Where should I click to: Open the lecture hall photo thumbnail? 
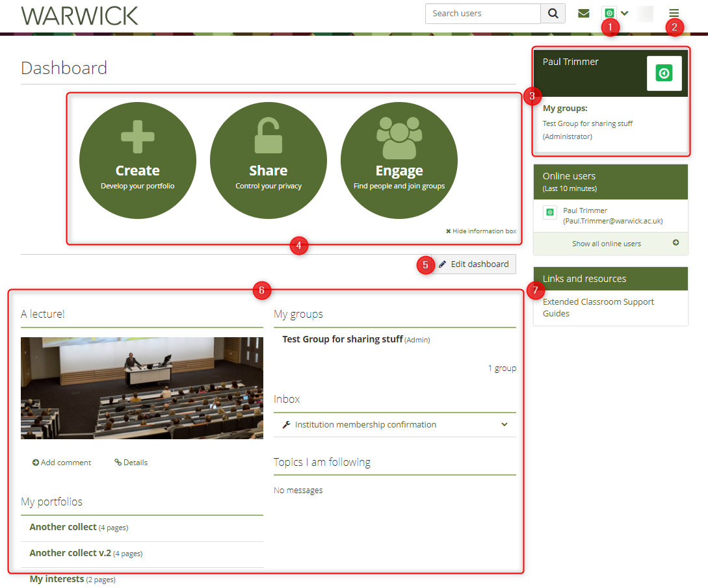click(142, 388)
